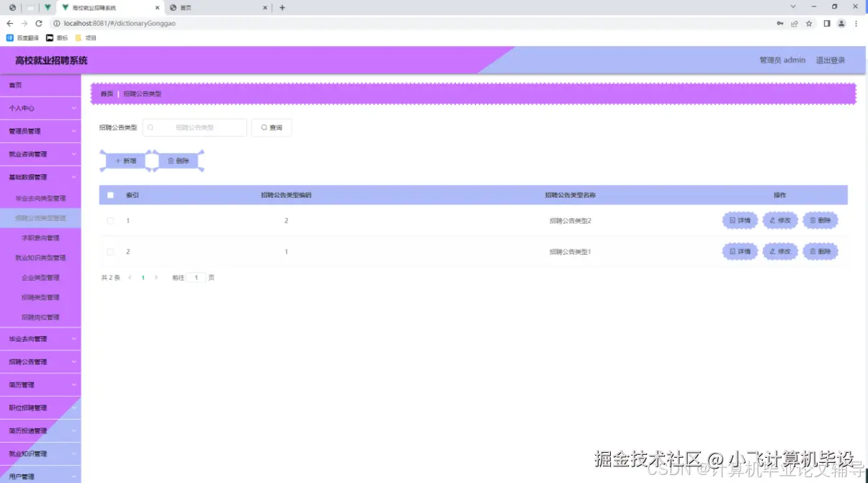Click the 首页 breadcrumb link

click(x=107, y=94)
